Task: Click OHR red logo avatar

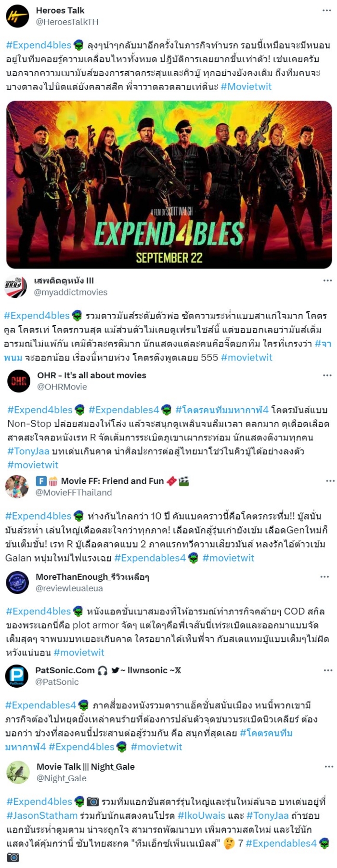Action: pos(19,381)
